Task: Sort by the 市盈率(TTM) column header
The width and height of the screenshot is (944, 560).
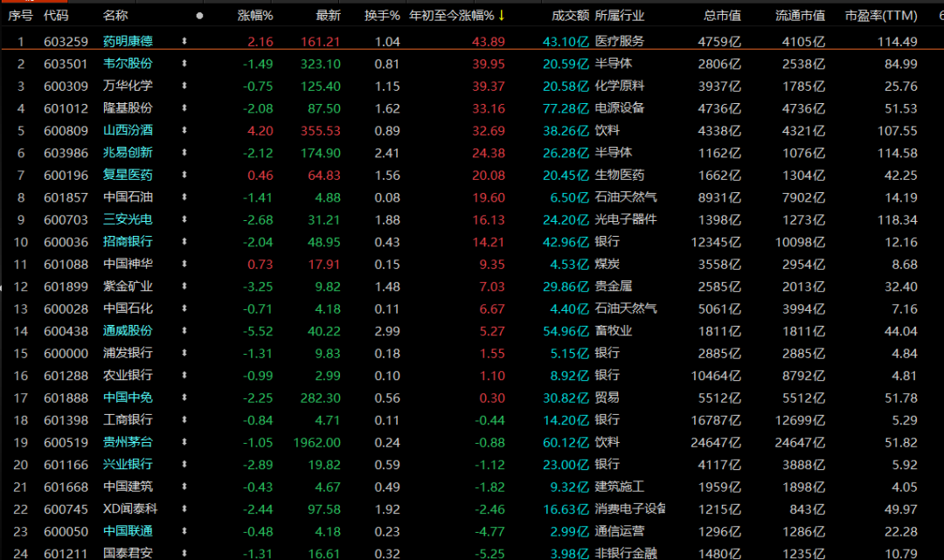Action: click(881, 16)
